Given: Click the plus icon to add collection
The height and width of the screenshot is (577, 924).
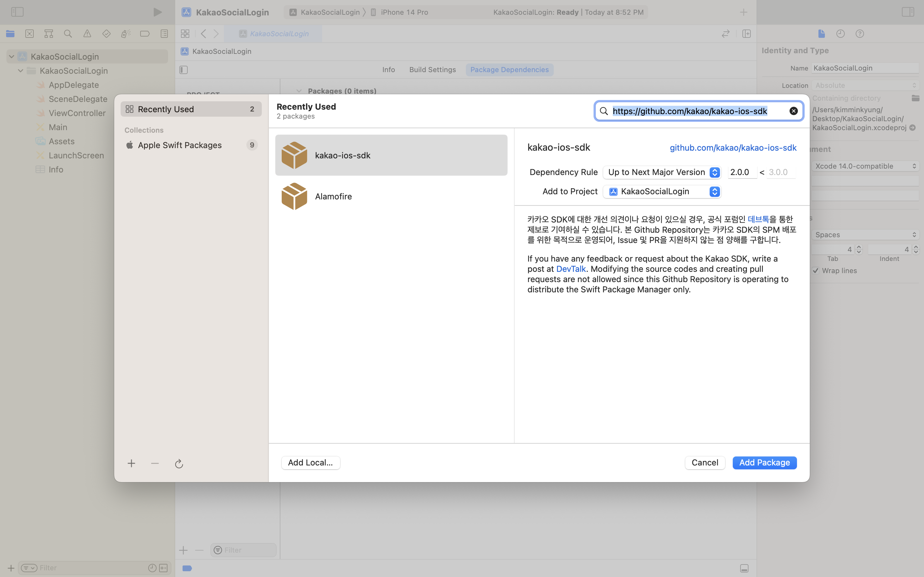Looking at the screenshot, I should pos(131,463).
